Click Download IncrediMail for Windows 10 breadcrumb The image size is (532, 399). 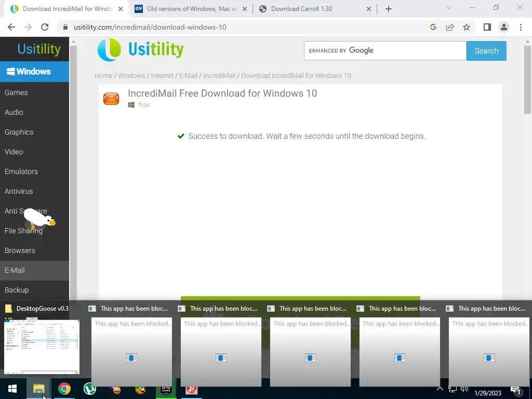coord(296,76)
